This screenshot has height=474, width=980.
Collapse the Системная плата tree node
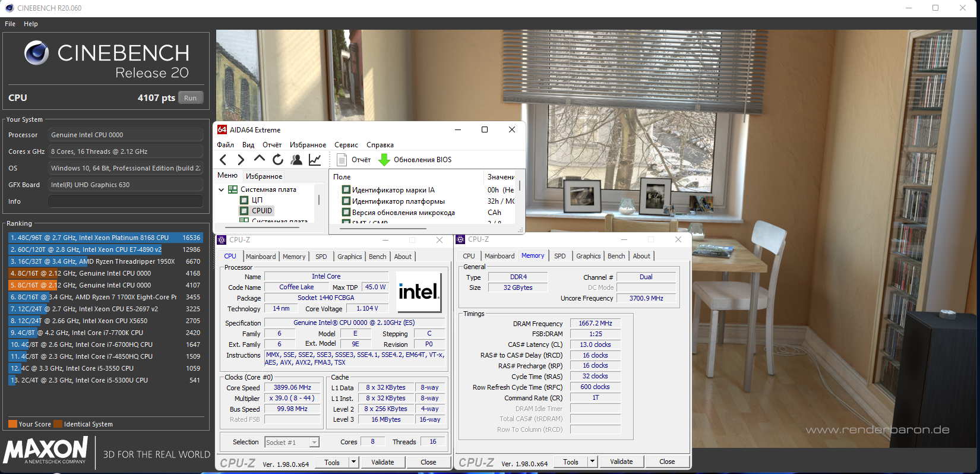[222, 190]
